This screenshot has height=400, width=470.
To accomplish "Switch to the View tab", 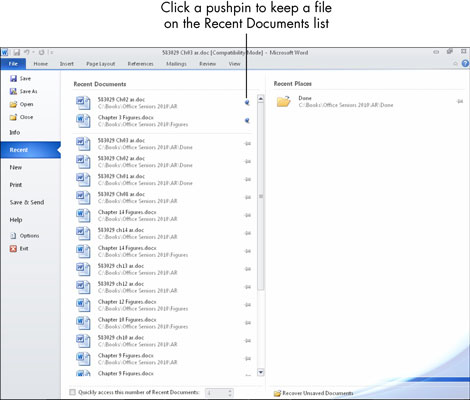I will [x=234, y=64].
